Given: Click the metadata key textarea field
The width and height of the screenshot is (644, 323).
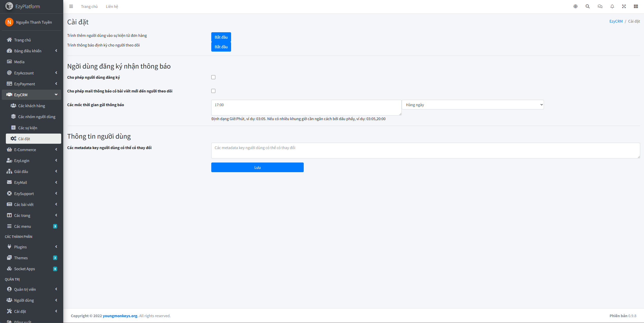Looking at the screenshot, I should click(425, 151).
